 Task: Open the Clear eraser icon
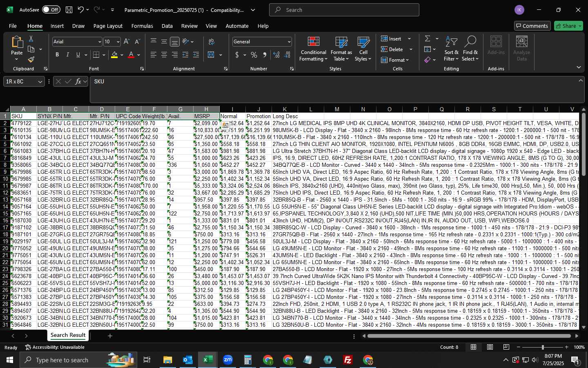(x=428, y=60)
